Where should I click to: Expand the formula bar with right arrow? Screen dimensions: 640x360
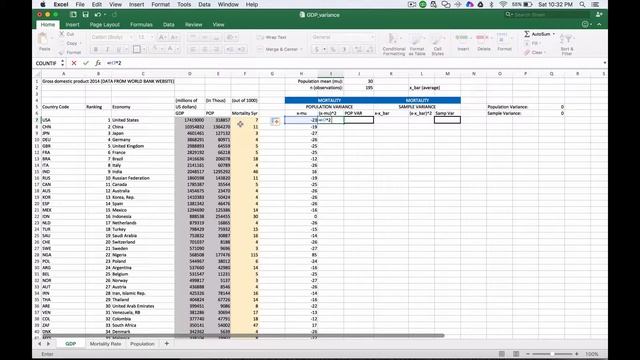tap(604, 63)
